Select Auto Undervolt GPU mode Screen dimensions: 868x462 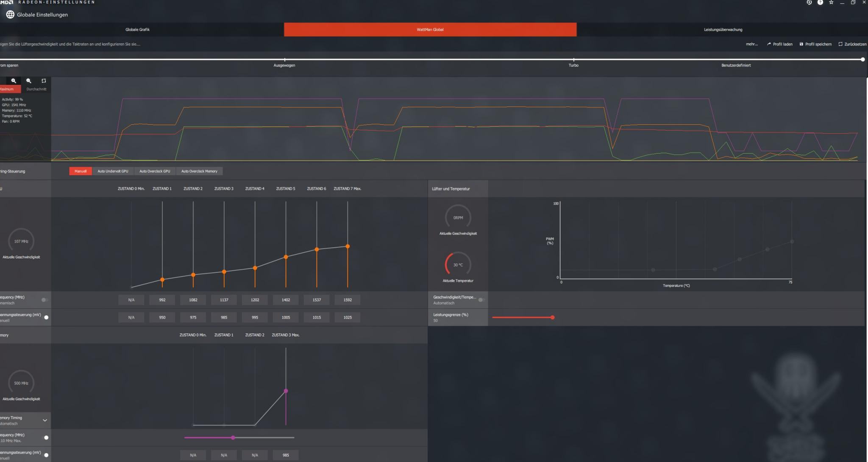tap(113, 171)
